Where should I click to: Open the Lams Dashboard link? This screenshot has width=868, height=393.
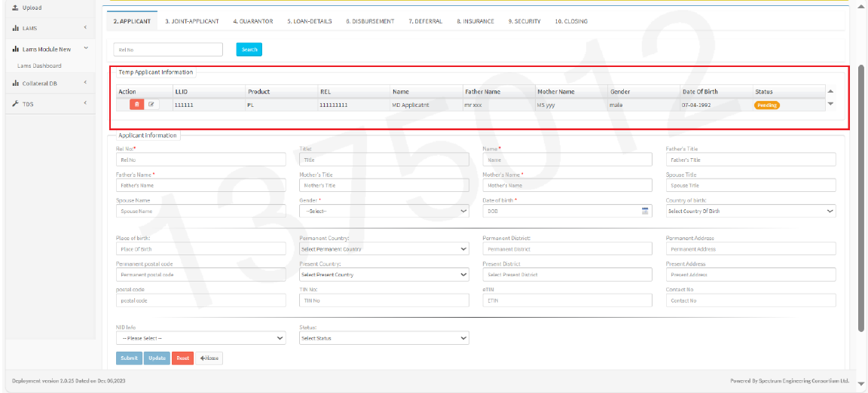tap(39, 65)
